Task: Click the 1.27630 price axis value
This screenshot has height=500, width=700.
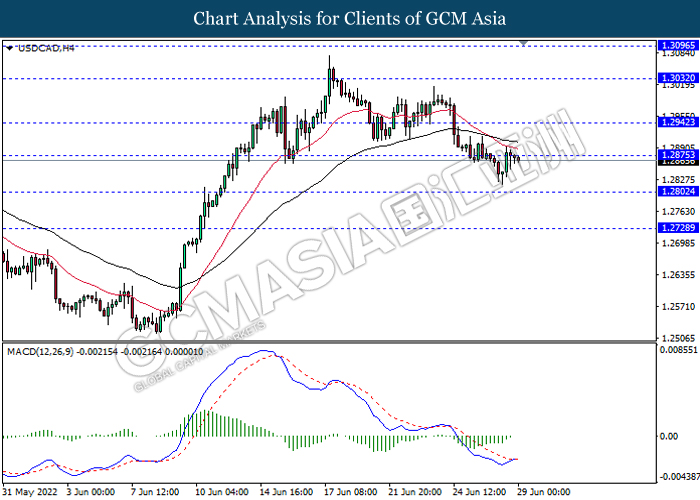Action: [679, 211]
